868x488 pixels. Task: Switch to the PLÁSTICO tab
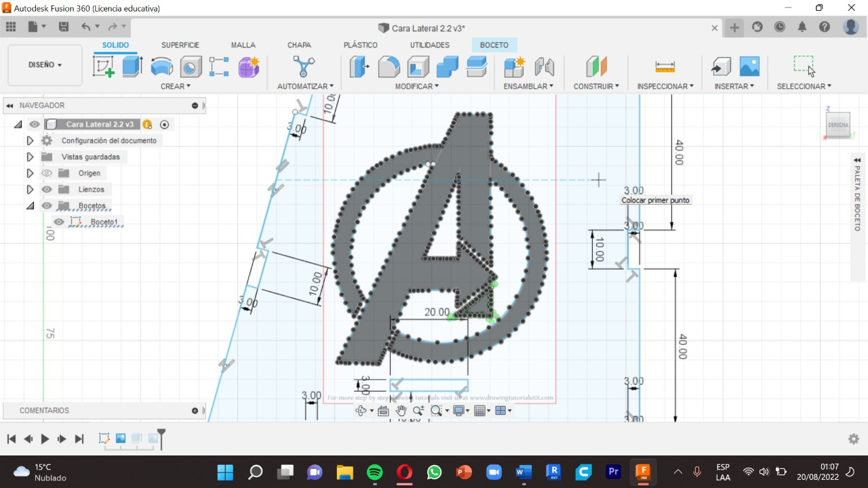(361, 45)
